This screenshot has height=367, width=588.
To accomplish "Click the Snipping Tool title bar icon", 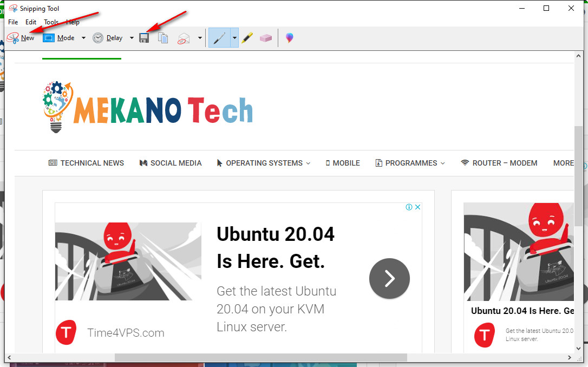I will click(13, 8).
